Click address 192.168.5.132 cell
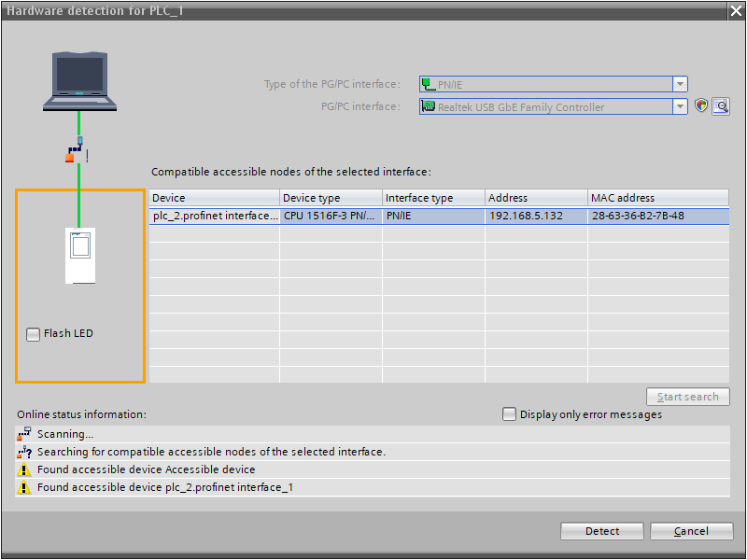The height and width of the screenshot is (560, 747). tap(536, 216)
